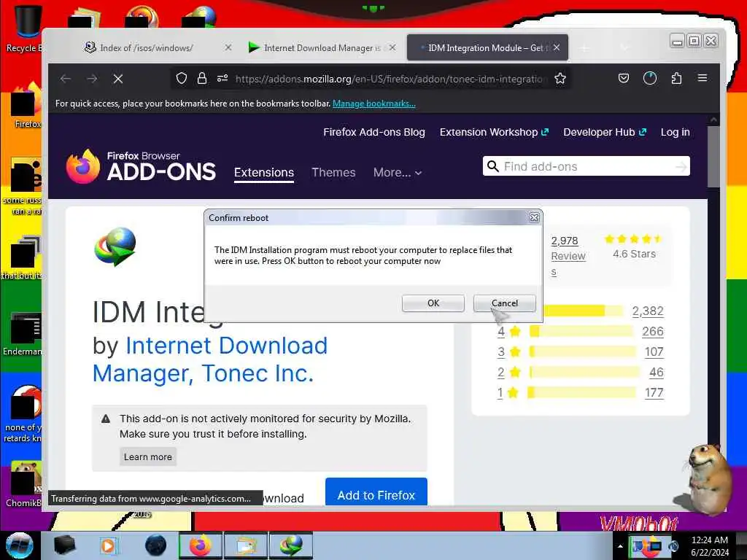Stop the page loading in Firefox

click(x=118, y=79)
